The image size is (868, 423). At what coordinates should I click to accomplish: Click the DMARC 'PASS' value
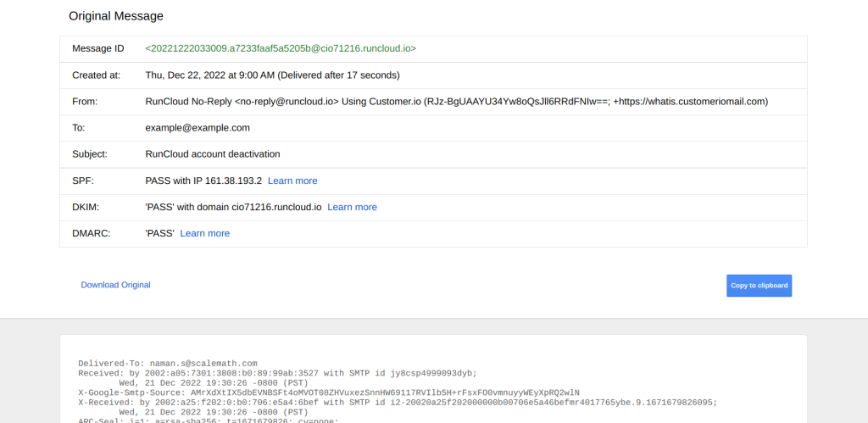(x=159, y=233)
